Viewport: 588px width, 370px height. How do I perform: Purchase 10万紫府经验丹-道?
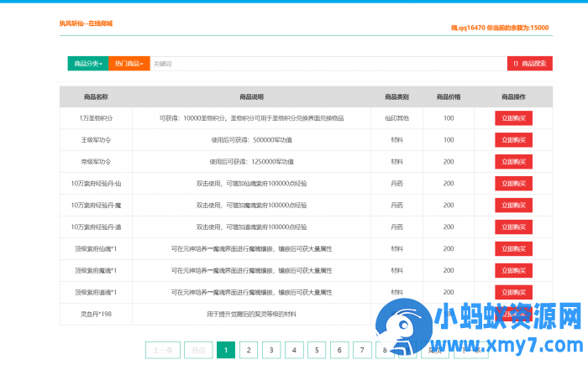tap(513, 227)
